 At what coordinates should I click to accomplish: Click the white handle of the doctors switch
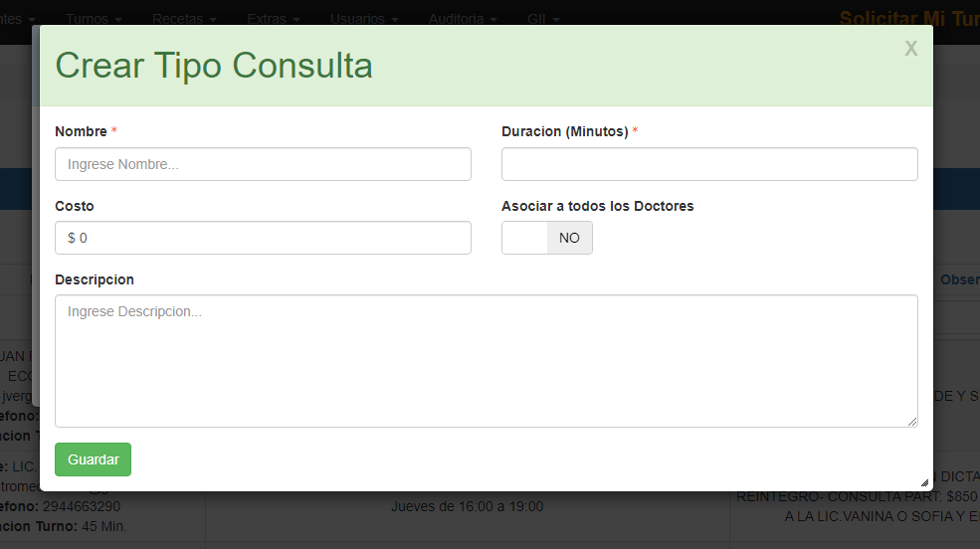pos(524,239)
